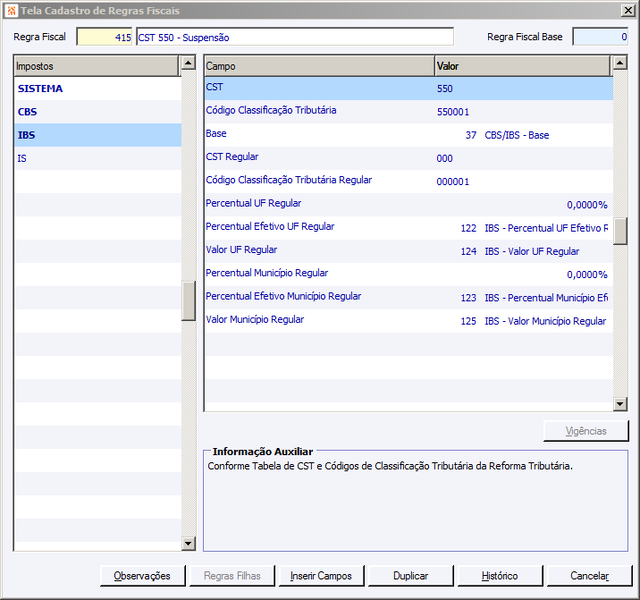The image size is (640, 600).
Task: Click the Campo grid scrollbar thumb
Action: point(620,231)
